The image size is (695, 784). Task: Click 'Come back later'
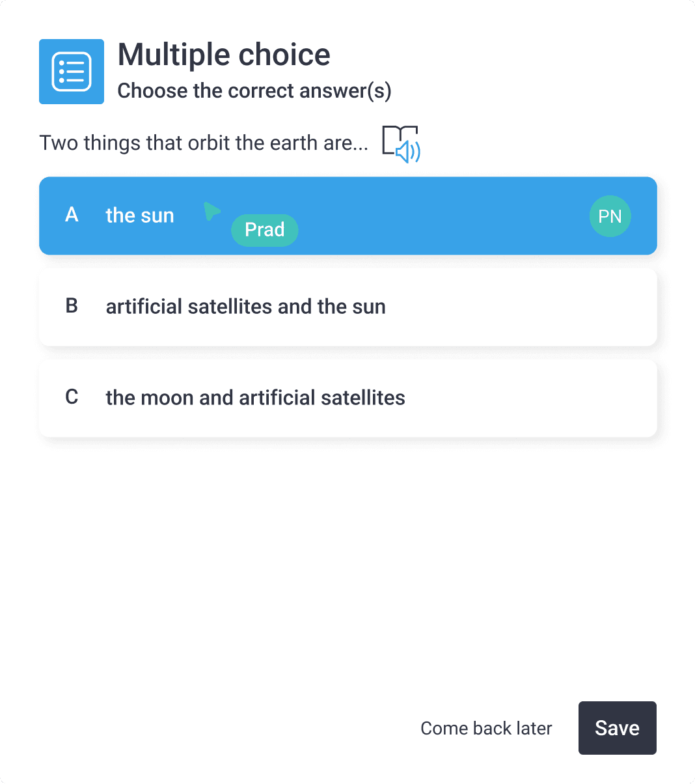coord(486,728)
